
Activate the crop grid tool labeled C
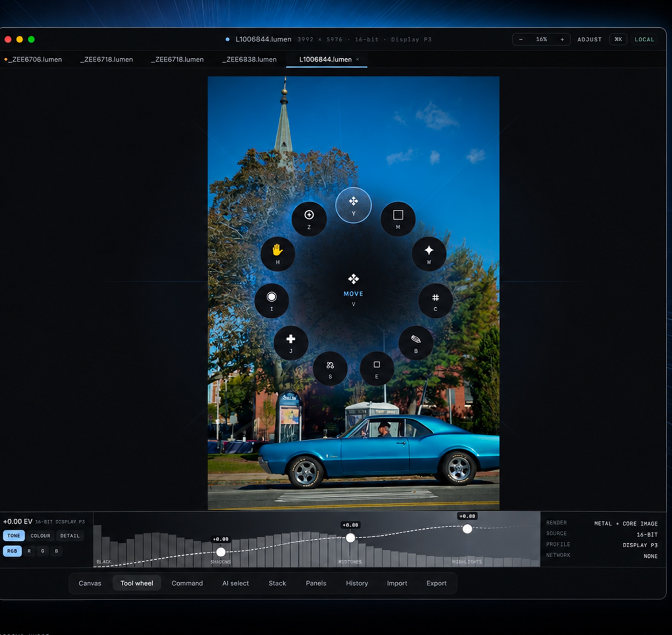(435, 301)
